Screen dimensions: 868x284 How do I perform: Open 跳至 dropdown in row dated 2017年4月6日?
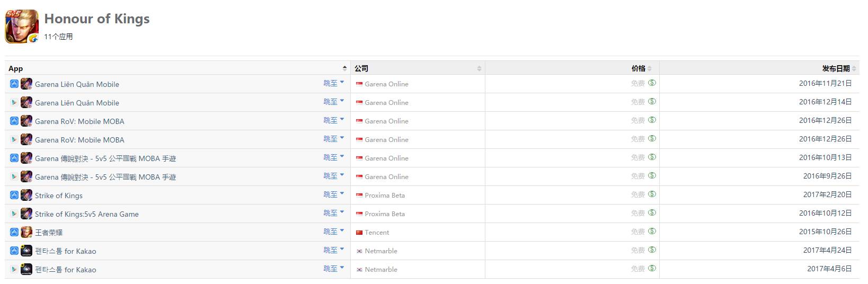[x=334, y=269]
